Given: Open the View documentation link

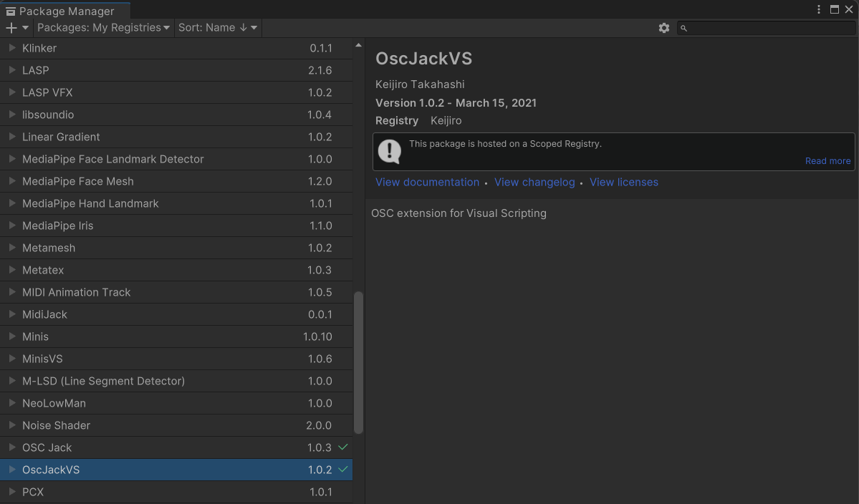Looking at the screenshot, I should click(x=427, y=183).
